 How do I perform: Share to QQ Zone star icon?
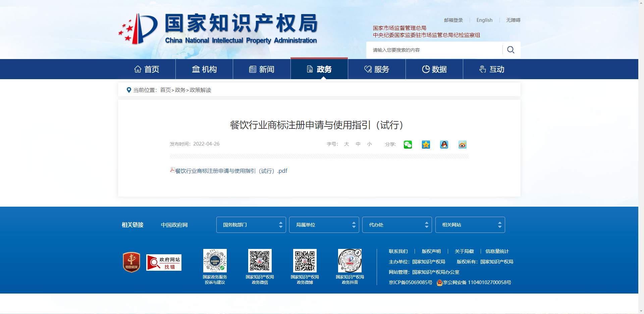click(x=426, y=145)
